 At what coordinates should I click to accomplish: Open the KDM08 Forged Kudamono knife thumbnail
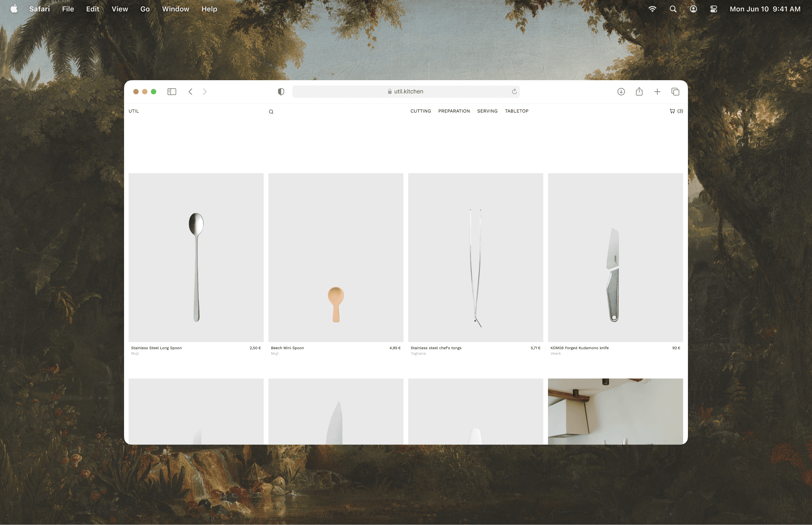[615, 258]
